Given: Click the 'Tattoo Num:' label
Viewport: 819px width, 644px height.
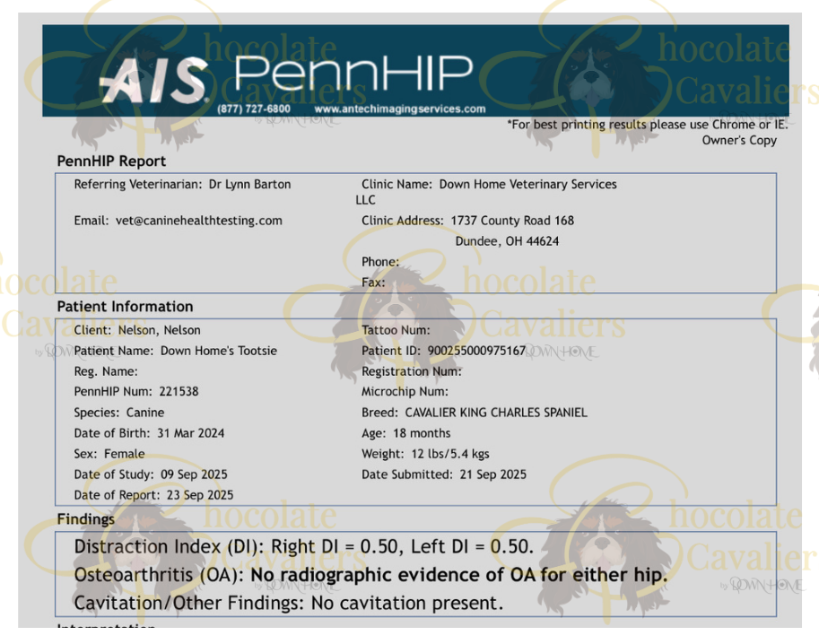Looking at the screenshot, I should 396,330.
